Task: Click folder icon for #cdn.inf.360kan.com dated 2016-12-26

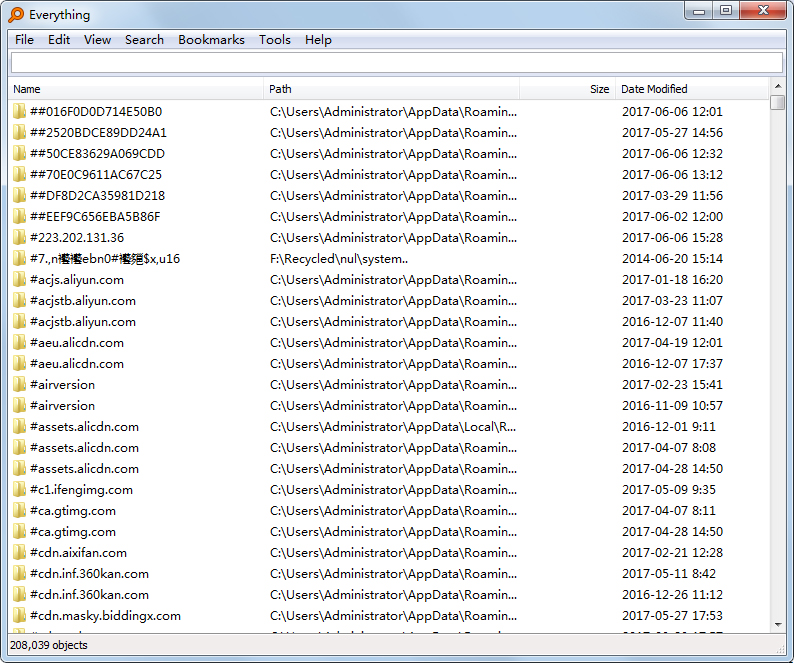Action: click(19, 595)
